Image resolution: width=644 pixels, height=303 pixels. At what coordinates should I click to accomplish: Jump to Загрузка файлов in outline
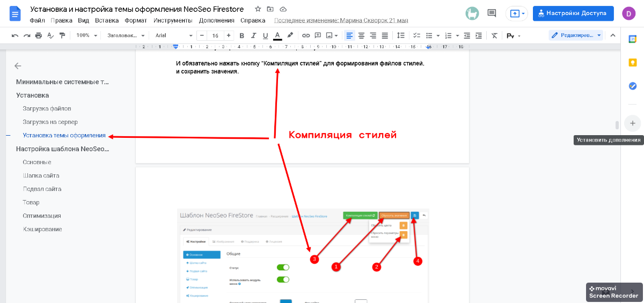pos(47,108)
